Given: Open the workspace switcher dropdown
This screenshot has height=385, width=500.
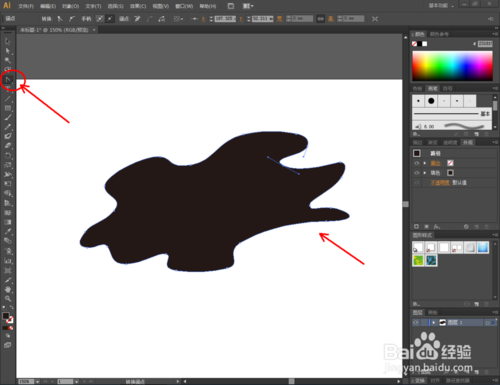Looking at the screenshot, I should [x=441, y=6].
